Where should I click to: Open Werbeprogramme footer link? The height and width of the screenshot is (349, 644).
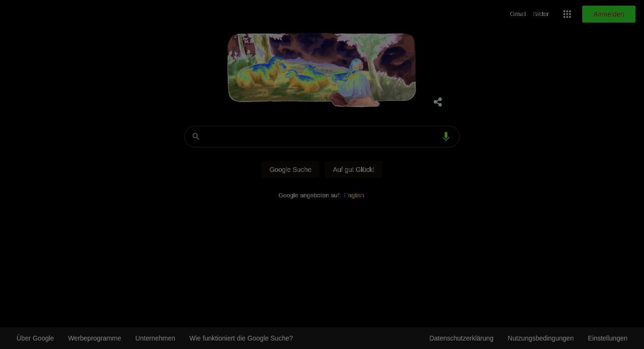95,338
